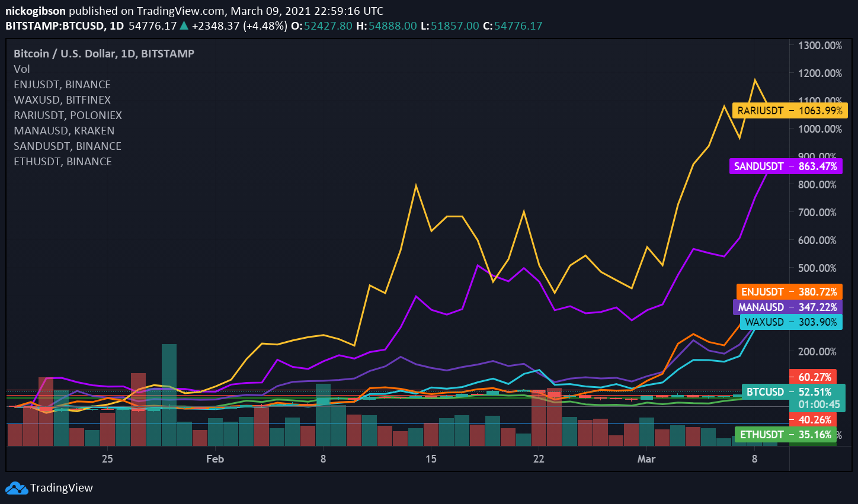Click the 1200.00% y-axis tick
858x504 pixels.
[820, 73]
